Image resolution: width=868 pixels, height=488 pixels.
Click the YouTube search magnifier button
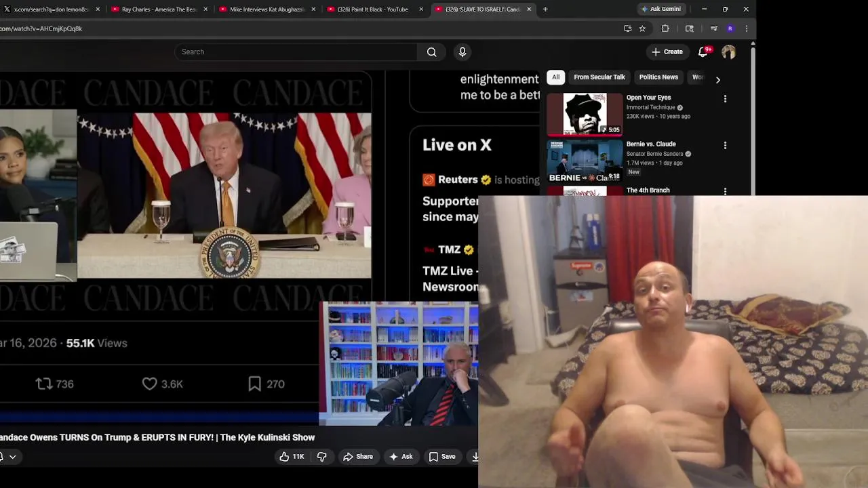(x=431, y=52)
